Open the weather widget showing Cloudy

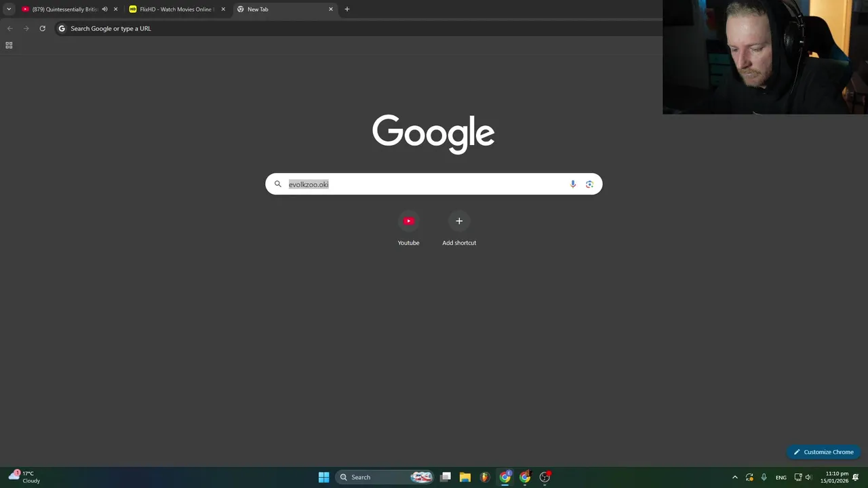click(24, 477)
